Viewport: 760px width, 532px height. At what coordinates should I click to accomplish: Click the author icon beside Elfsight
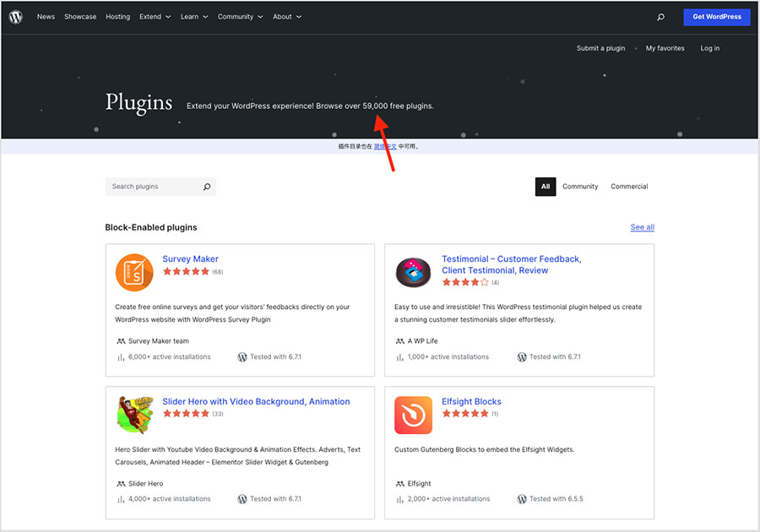pos(400,484)
